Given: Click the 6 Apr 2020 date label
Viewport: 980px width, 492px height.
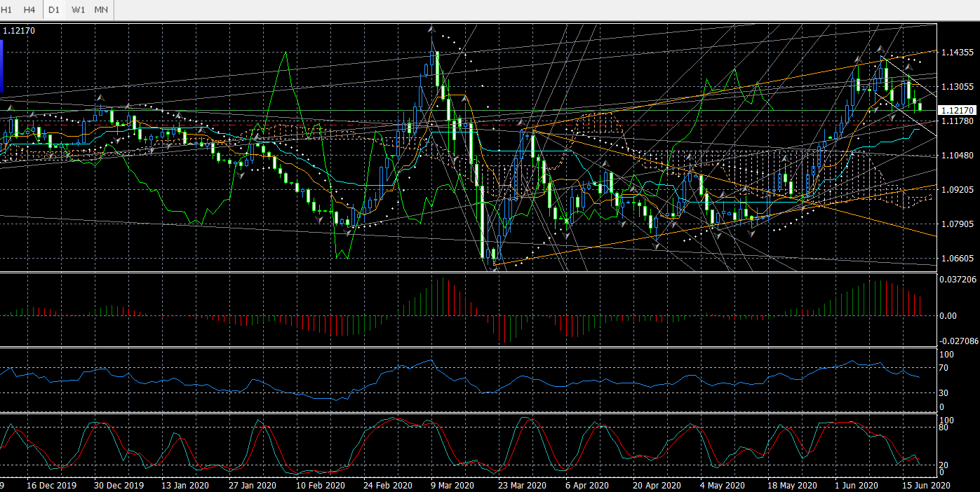Looking at the screenshot, I should pyautogui.click(x=587, y=485).
